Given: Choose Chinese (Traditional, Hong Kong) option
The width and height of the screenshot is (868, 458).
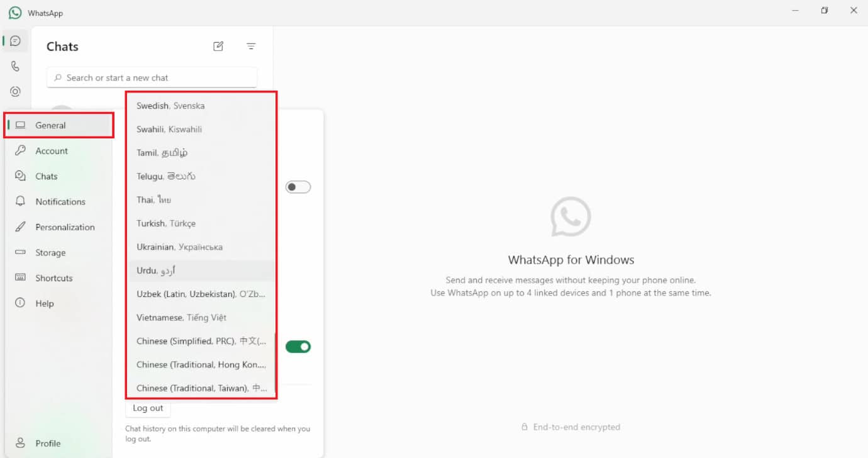Looking at the screenshot, I should [201, 364].
